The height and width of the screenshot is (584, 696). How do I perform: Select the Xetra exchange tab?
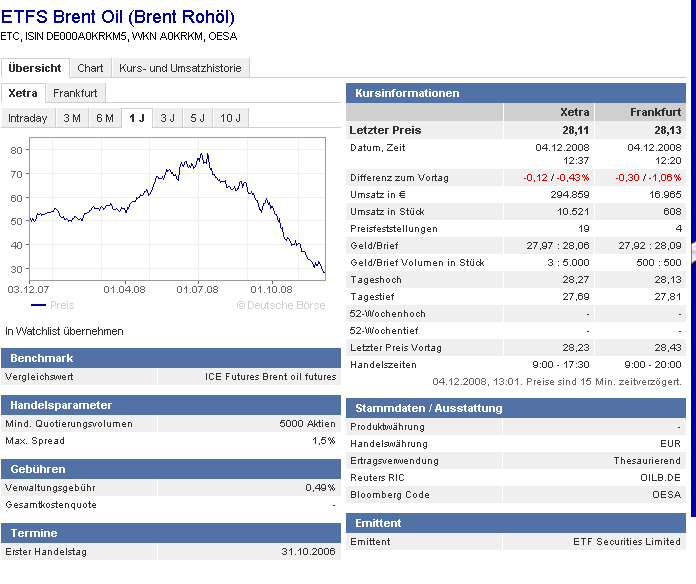point(23,93)
